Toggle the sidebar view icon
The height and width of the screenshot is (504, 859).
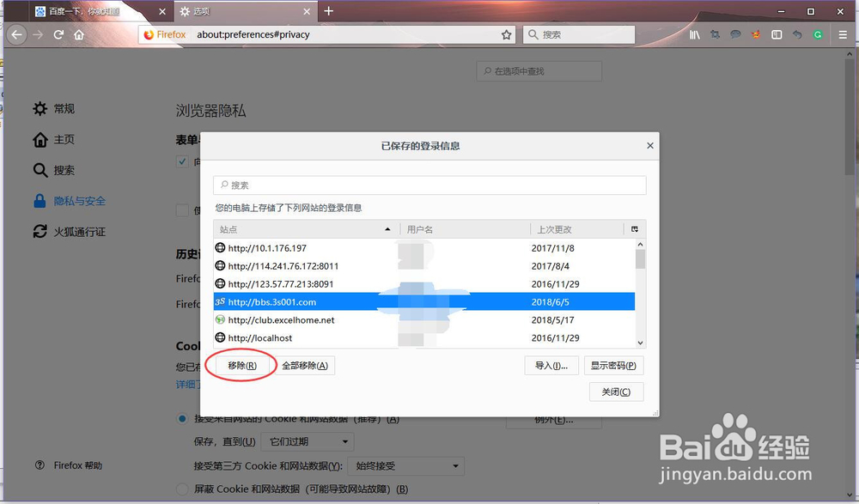[x=777, y=34]
